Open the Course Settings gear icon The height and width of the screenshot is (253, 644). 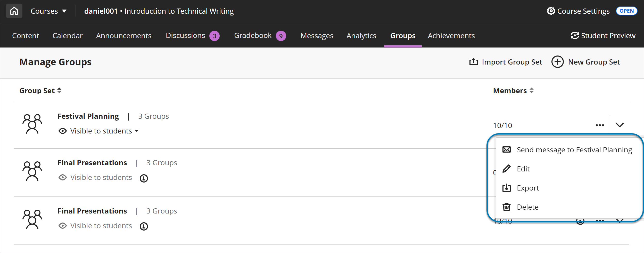tap(551, 11)
